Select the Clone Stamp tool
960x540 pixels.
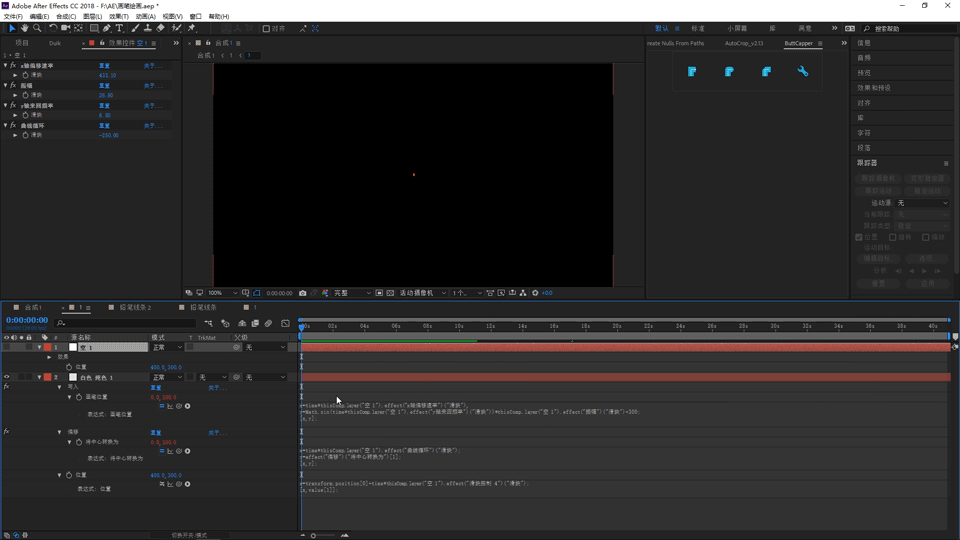coord(148,28)
